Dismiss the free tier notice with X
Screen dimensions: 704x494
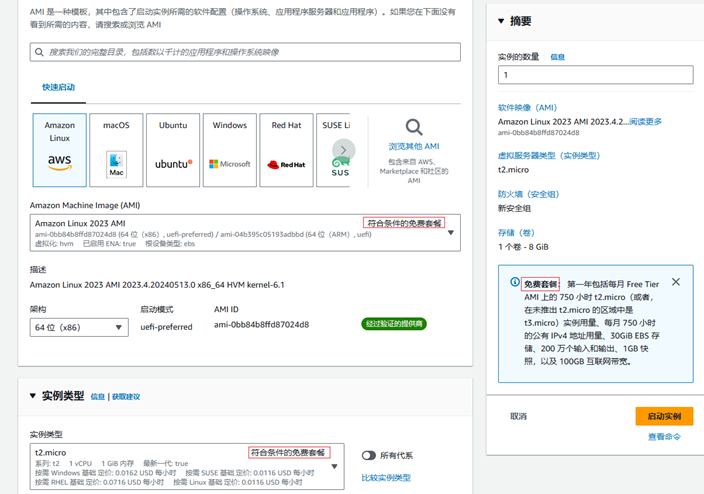676,282
